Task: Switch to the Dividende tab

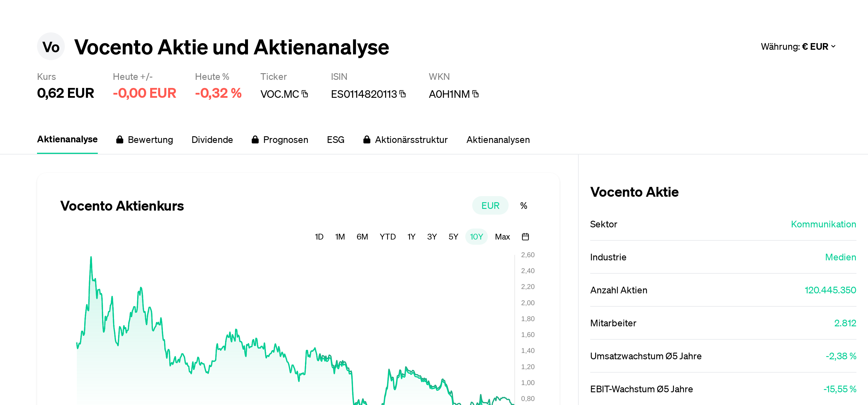Action: tap(212, 139)
